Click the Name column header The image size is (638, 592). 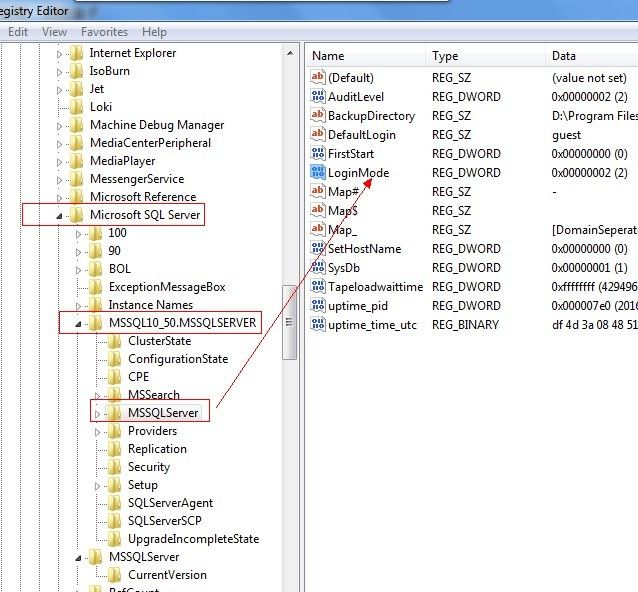[366, 56]
